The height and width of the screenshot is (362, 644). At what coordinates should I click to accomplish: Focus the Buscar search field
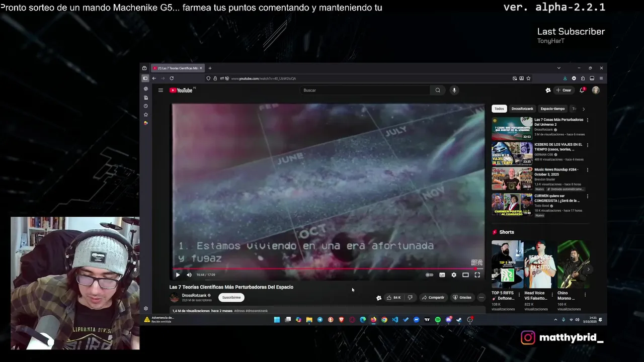365,90
